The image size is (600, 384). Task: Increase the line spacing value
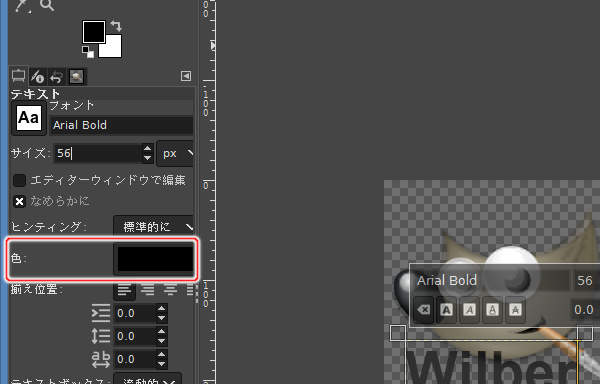(161, 332)
